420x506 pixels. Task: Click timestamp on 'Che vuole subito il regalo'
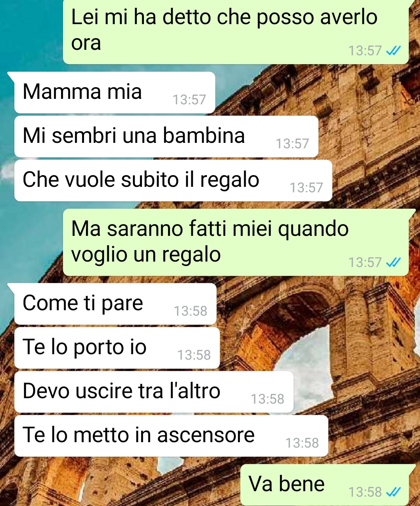[x=306, y=188]
